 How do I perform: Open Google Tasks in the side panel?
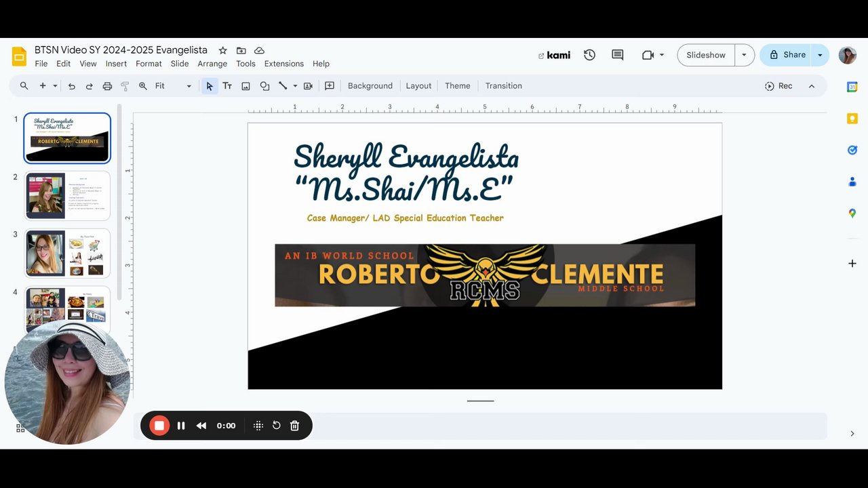pos(852,150)
